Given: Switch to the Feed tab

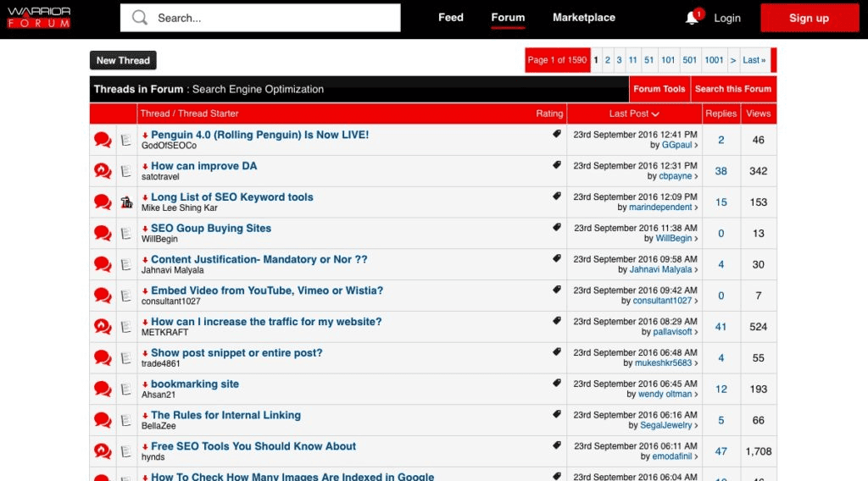Looking at the screenshot, I should (x=450, y=18).
